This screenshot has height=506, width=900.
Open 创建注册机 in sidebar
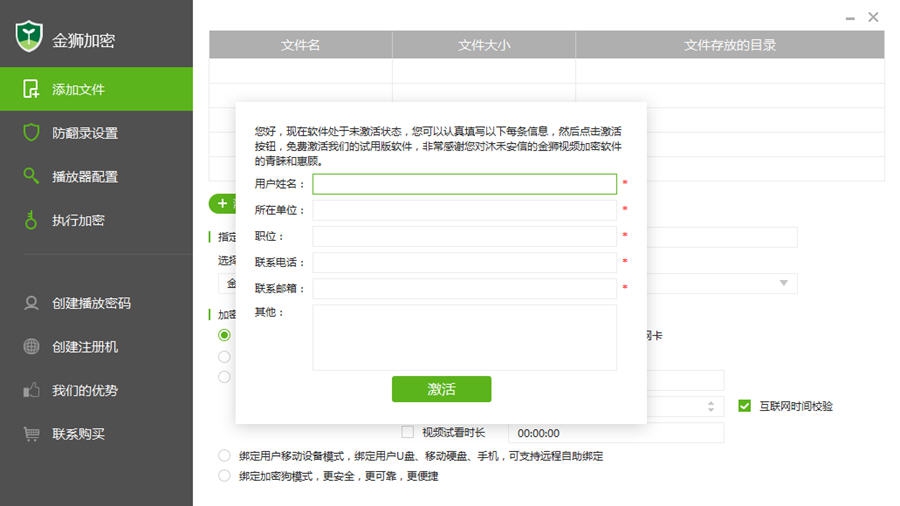pyautogui.click(x=96, y=347)
